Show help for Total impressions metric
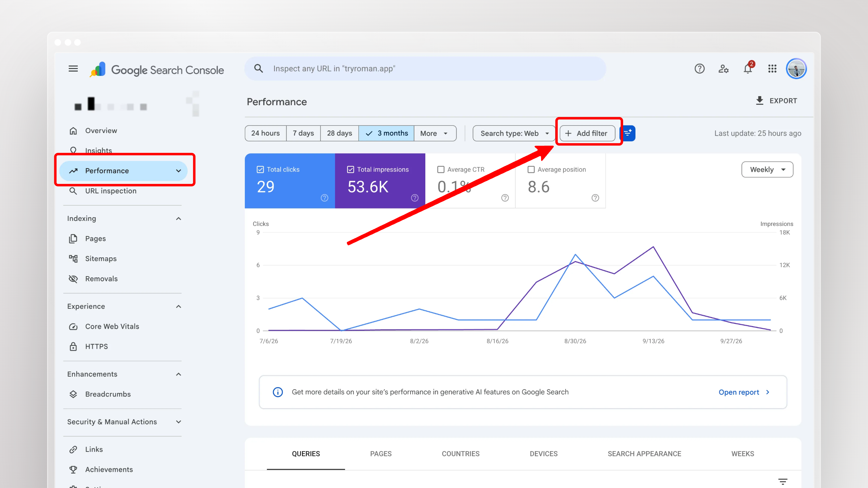 click(415, 198)
